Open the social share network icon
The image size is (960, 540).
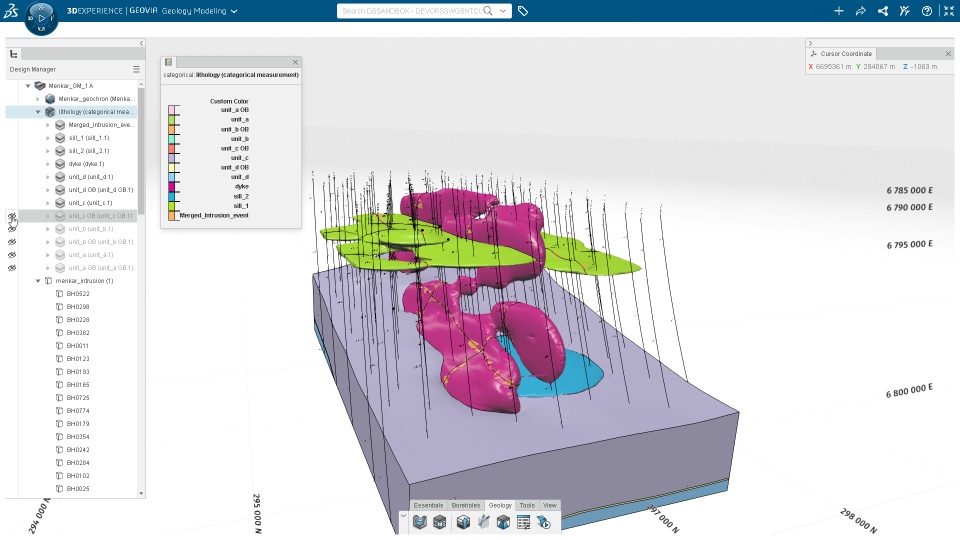[x=883, y=11]
